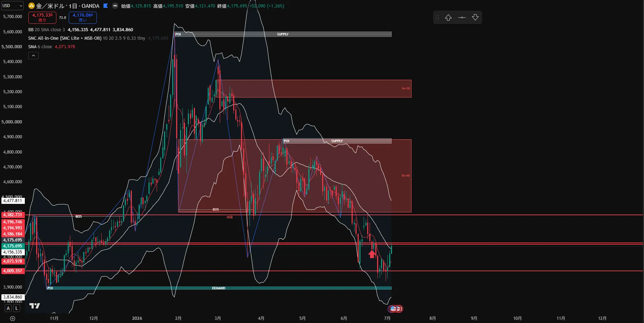Click the 4,073.978 SMA price label

[x=13, y=261]
